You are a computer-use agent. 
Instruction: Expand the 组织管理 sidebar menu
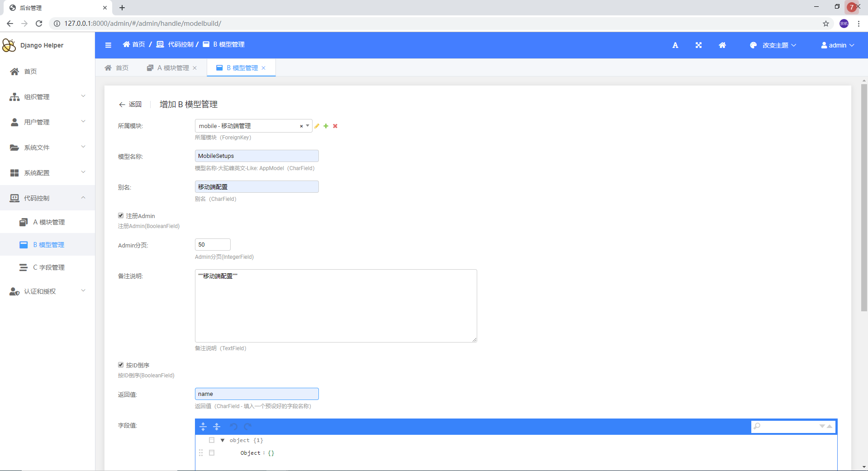click(47, 97)
